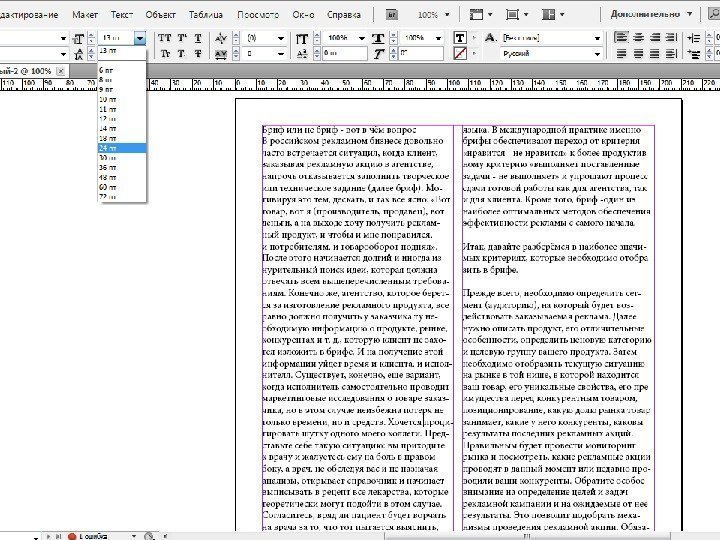Click the Horizontal Scale icon
The width and height of the screenshot is (720, 540).
(378, 39)
